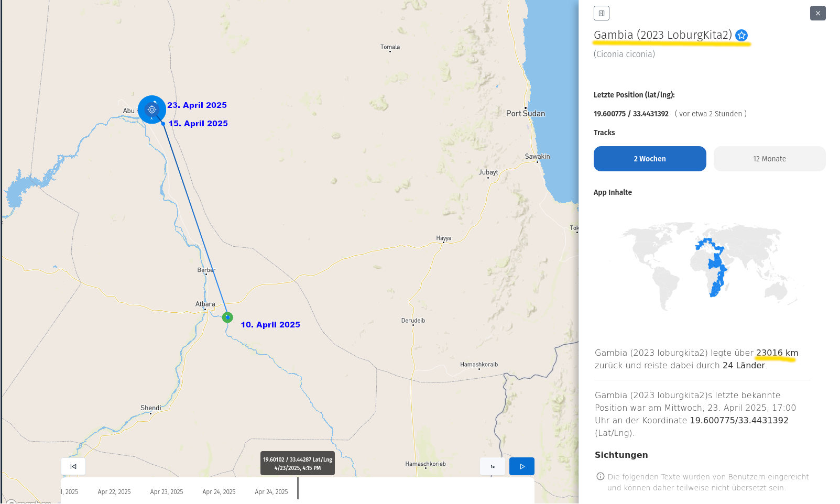Screen dimensions: 840x504
Task: Click the last position coordinates text
Action: tap(631, 114)
